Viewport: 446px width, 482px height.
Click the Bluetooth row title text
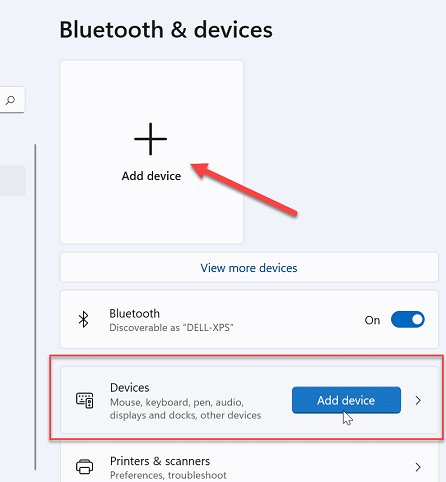click(x=135, y=314)
